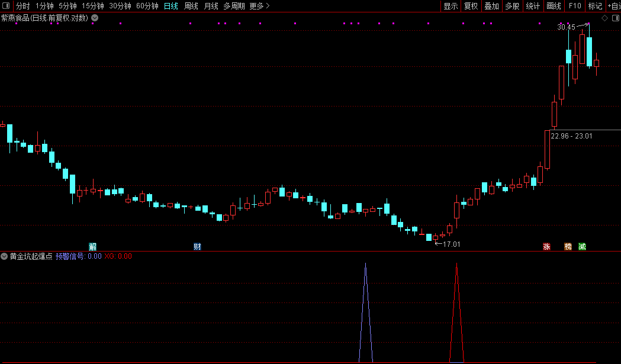
Task: Click the 减 shareholding reduction marker
Action: coord(582,247)
